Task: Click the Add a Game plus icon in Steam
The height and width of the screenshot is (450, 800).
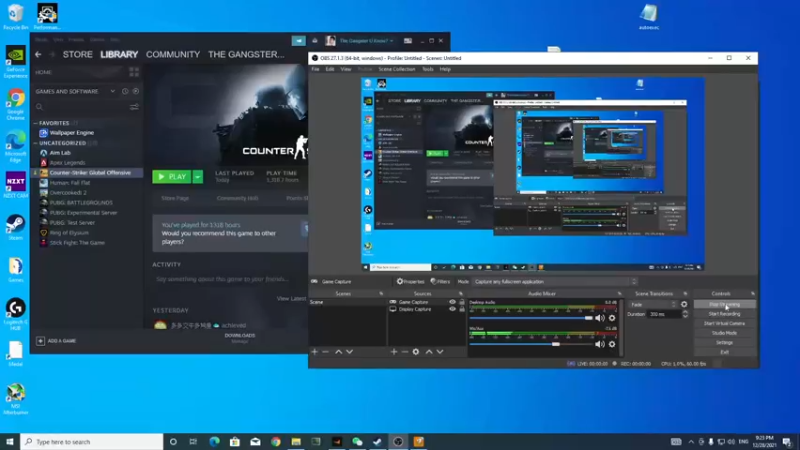Action: pyautogui.click(x=40, y=340)
